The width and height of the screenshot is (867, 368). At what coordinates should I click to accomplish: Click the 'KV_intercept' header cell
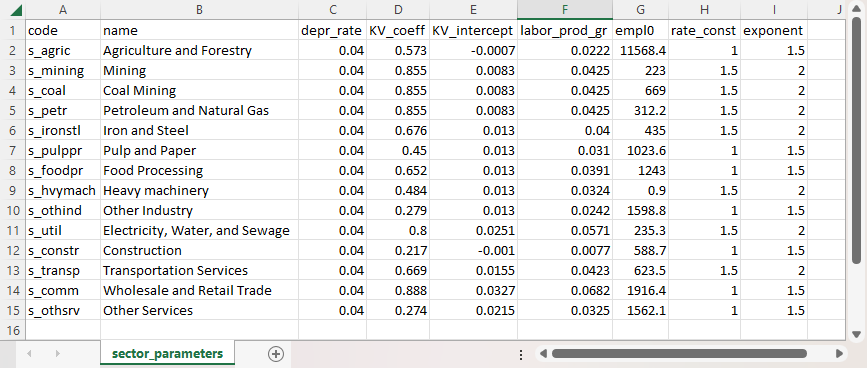[473, 30]
